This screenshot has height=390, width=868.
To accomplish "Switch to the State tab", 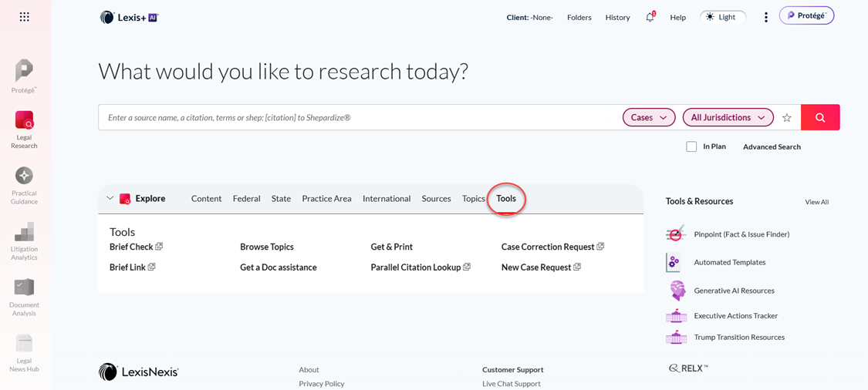I will 281,199.
